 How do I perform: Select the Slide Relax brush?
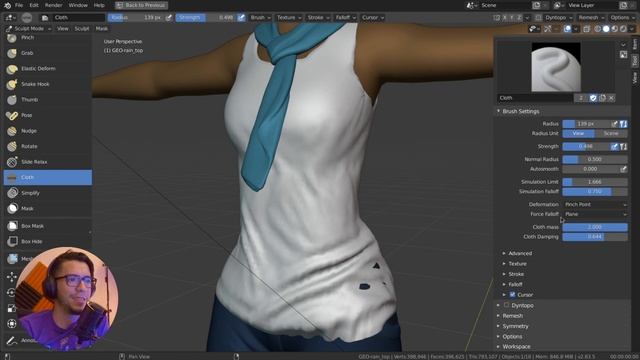(48, 162)
